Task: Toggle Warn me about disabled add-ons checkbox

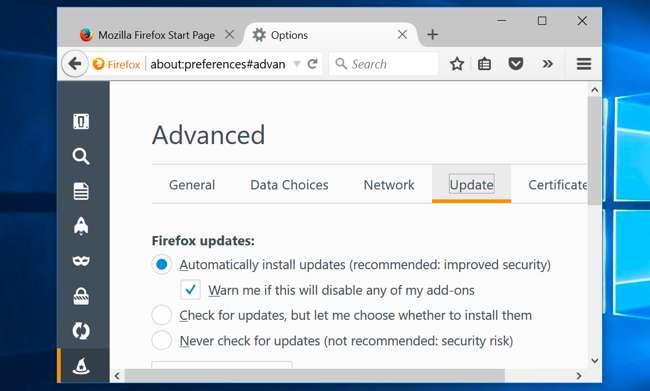Action: 190,290
